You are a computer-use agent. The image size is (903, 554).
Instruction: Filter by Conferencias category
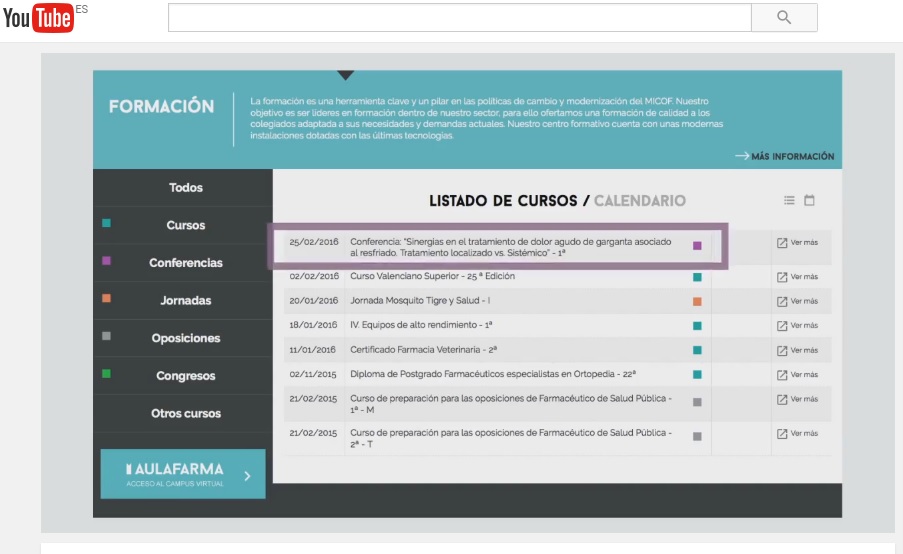pyautogui.click(x=186, y=263)
